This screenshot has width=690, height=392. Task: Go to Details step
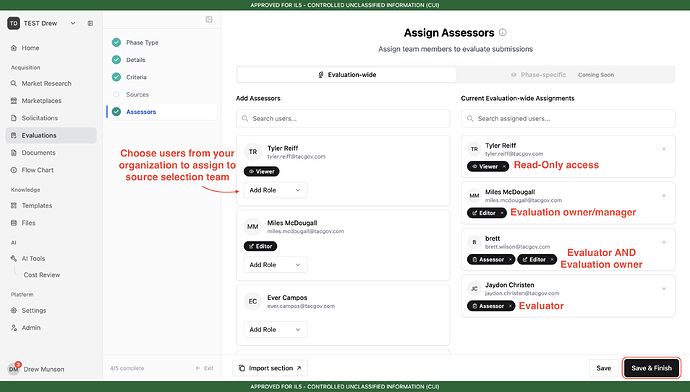pos(136,60)
